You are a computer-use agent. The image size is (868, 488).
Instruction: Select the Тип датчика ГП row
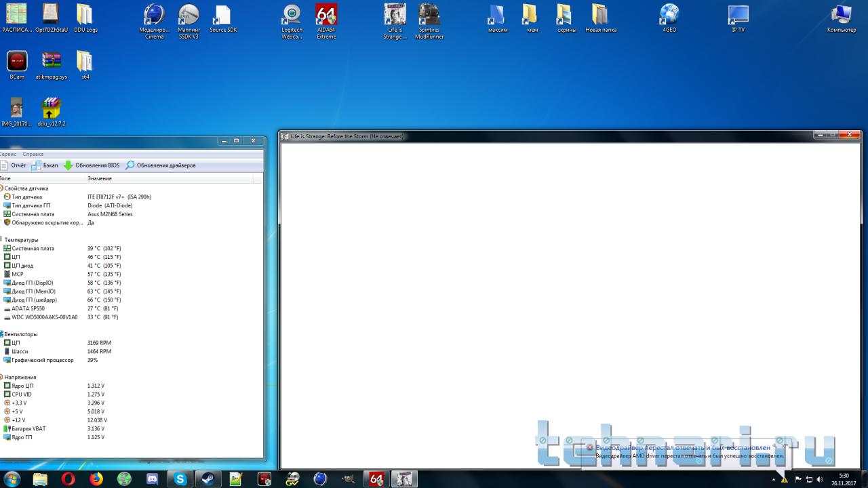132,205
